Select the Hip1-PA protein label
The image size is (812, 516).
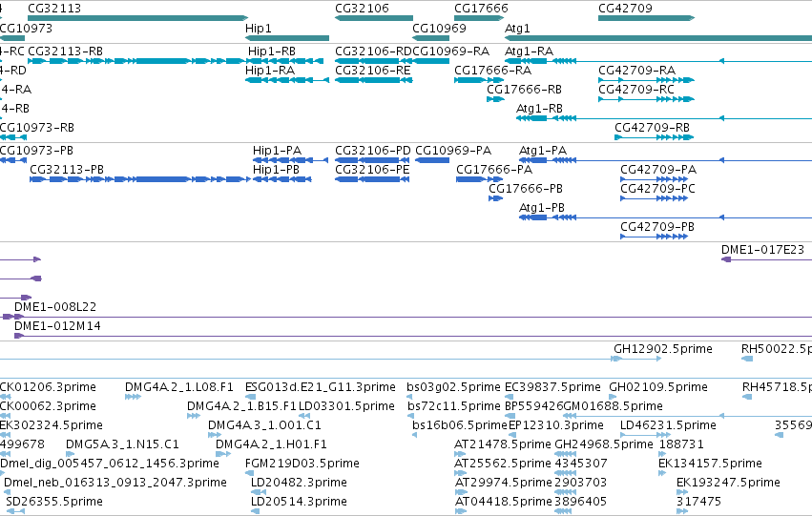pos(277,151)
